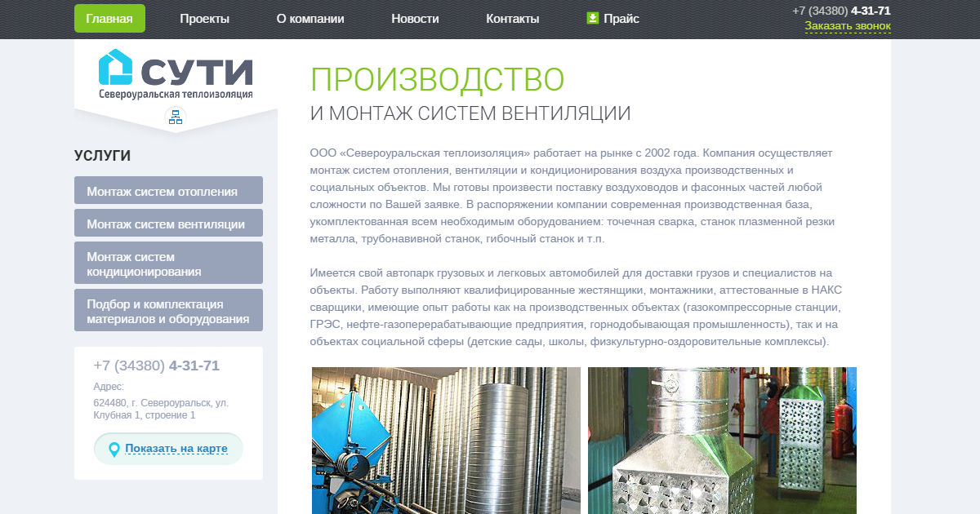This screenshot has width=980, height=514.
Task: Navigate to Новости
Action: (x=415, y=18)
